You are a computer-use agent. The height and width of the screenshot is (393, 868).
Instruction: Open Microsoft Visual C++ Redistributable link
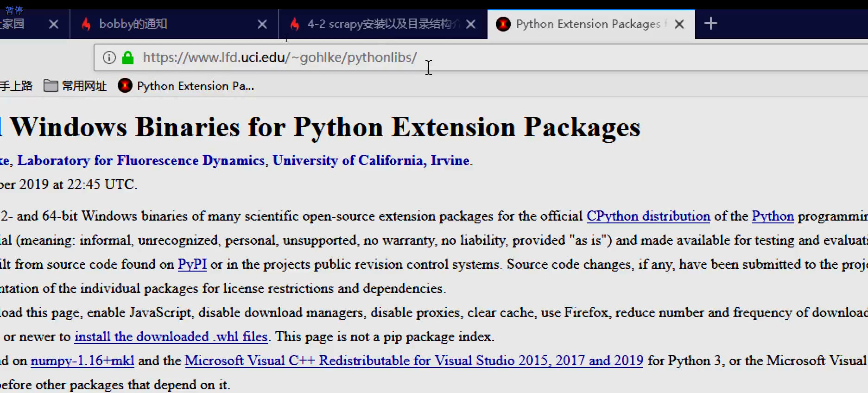click(x=414, y=361)
